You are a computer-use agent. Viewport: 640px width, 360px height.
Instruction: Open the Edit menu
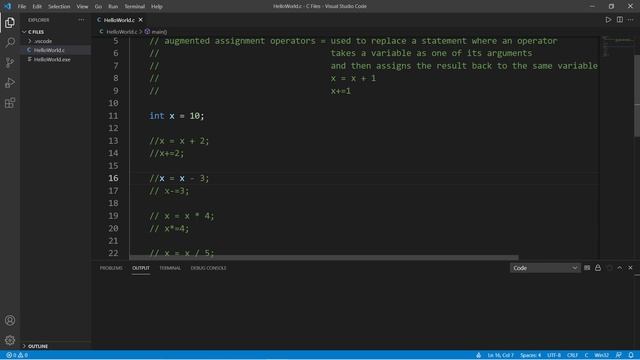(37, 6)
